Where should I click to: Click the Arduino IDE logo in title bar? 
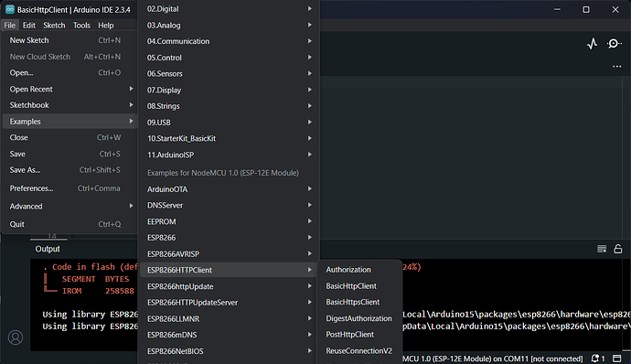tap(10, 10)
